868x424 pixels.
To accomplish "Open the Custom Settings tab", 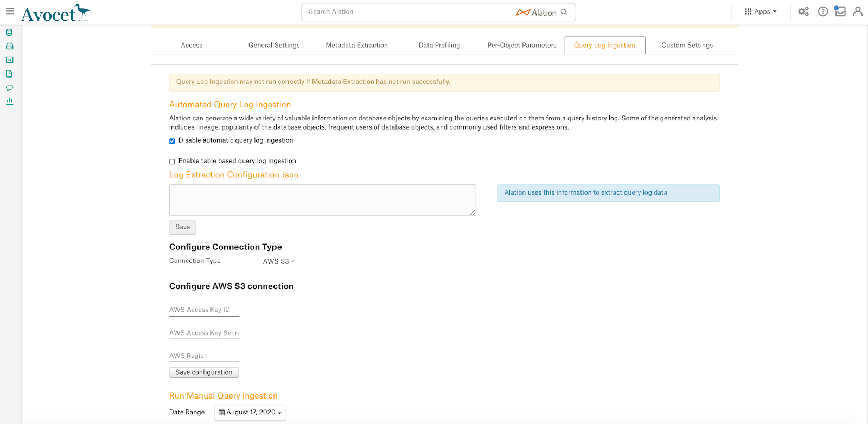I will click(687, 46).
